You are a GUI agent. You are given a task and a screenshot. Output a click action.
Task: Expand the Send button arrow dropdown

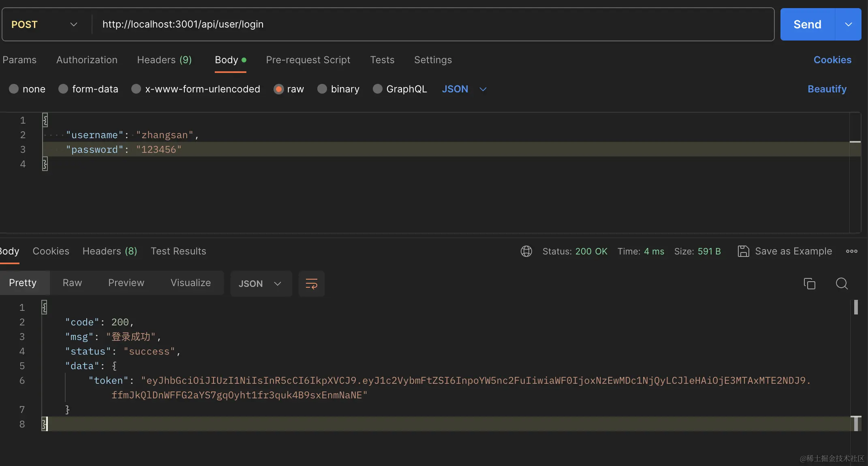848,24
